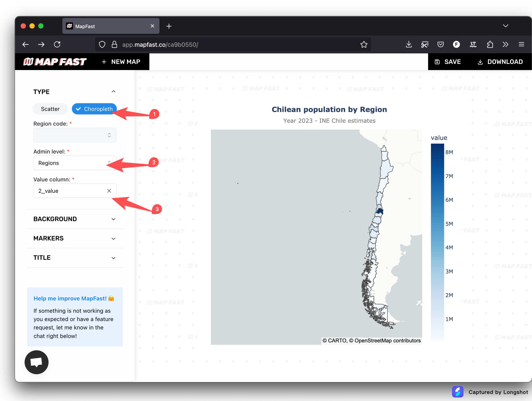Clear the 2_value column selection
Screen dimensions: 532x401
(109, 191)
